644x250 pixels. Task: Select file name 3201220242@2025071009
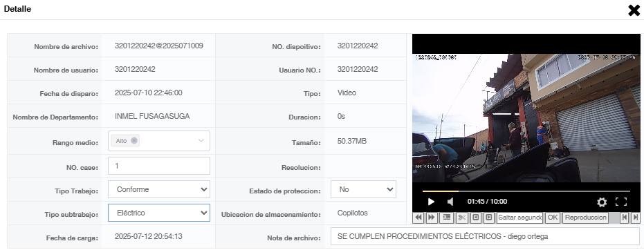pyautogui.click(x=159, y=46)
